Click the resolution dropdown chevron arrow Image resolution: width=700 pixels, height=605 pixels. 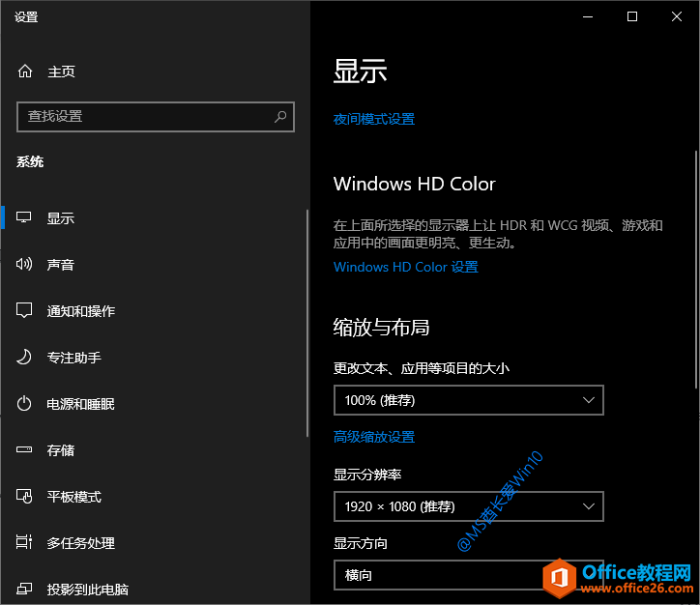[x=589, y=506]
